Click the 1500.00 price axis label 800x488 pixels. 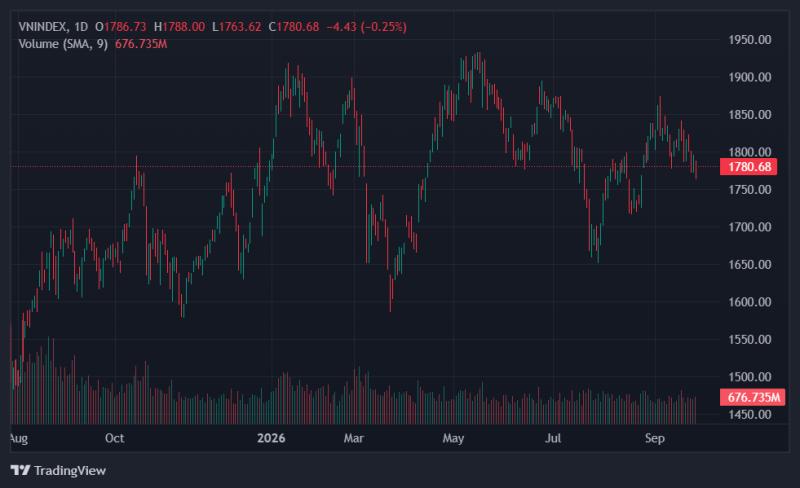749,377
